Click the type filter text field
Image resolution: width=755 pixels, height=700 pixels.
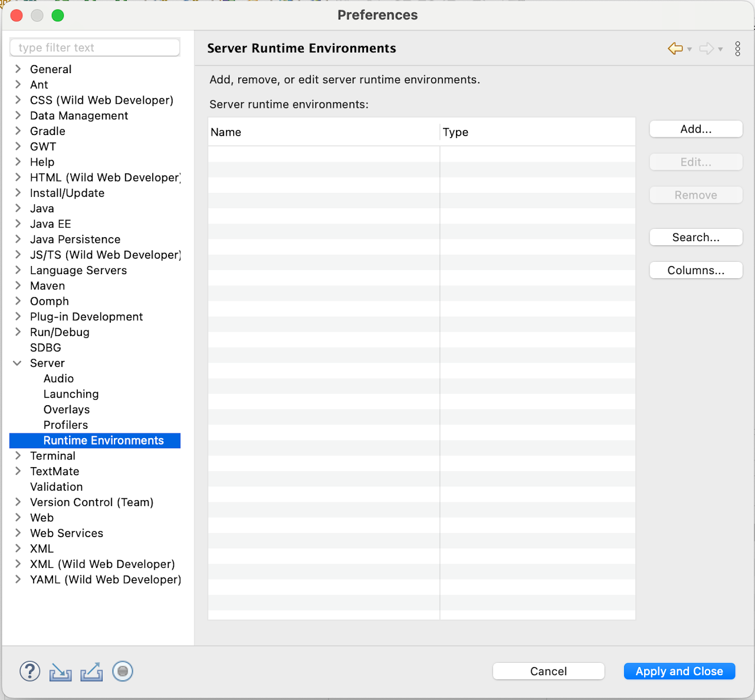pos(95,48)
